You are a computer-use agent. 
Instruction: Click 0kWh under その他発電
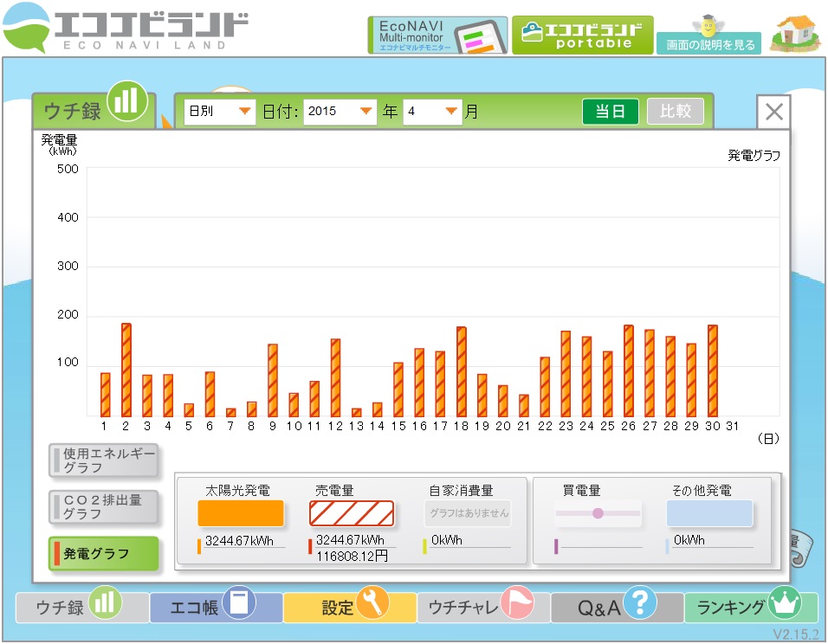(x=689, y=540)
